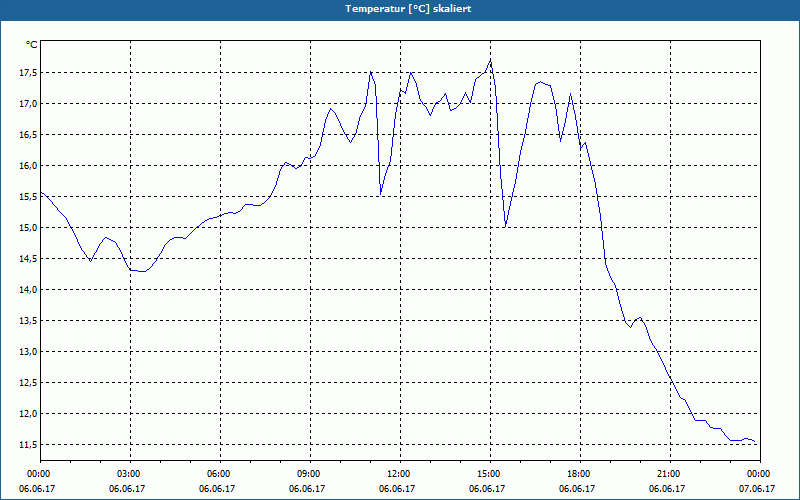The height and width of the screenshot is (500, 800).
Task: Select the 14,0 temperature axis label
Action: pos(28,290)
